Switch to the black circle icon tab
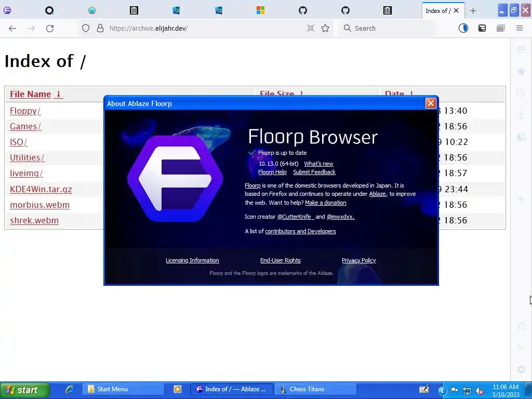Image resolution: width=532 pixels, height=399 pixels. pos(49,10)
